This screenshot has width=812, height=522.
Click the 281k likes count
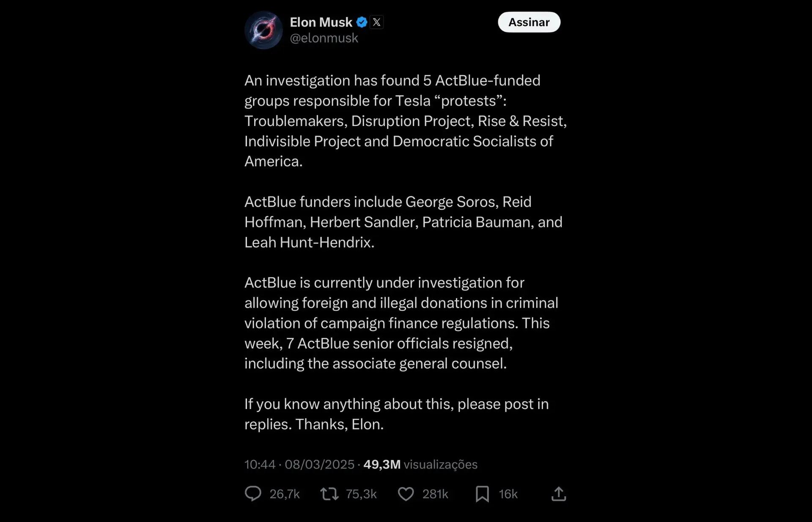[x=435, y=494]
